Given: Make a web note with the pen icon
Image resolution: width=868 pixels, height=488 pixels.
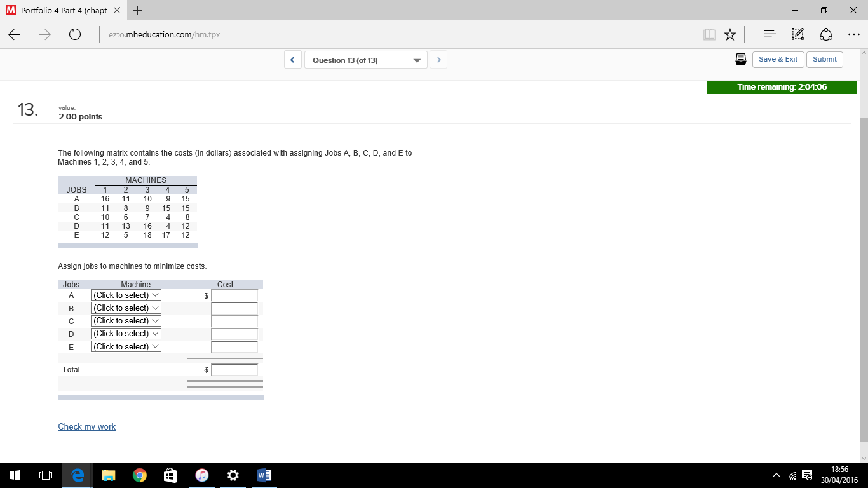Looking at the screenshot, I should [x=797, y=35].
